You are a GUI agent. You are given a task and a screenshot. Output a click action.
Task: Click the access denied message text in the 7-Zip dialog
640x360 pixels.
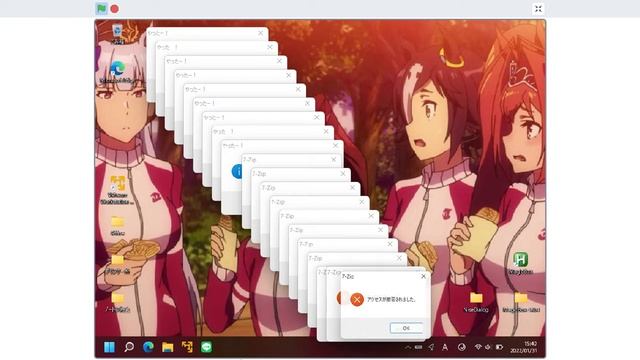click(391, 300)
